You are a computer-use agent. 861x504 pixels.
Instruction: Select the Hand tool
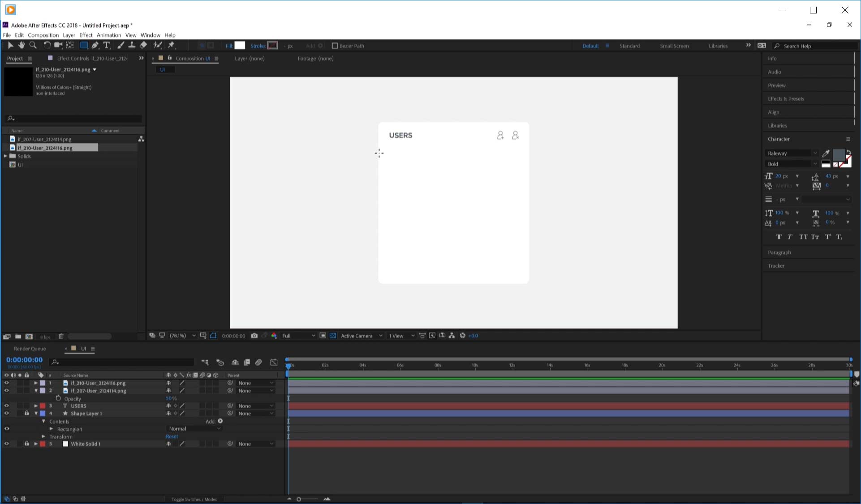point(22,45)
